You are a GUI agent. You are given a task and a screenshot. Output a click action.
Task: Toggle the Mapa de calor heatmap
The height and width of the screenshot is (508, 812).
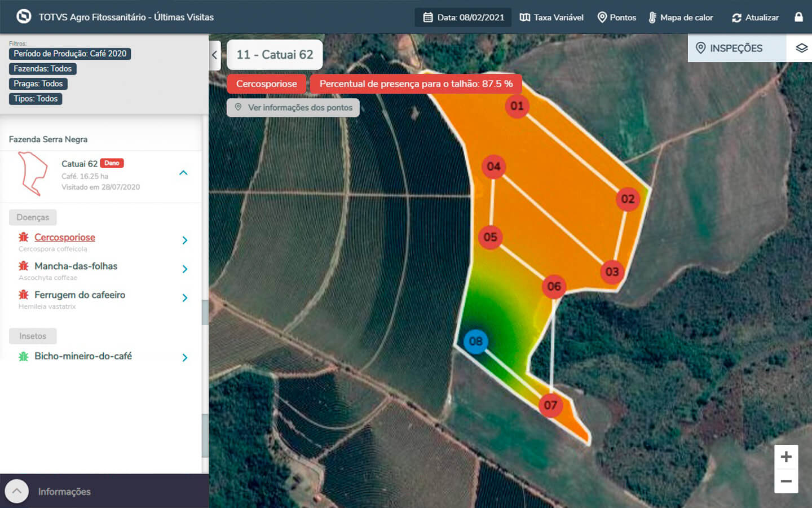680,17
